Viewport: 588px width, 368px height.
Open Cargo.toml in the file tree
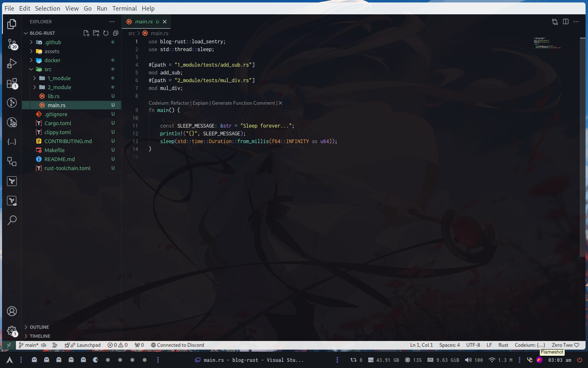coord(58,123)
